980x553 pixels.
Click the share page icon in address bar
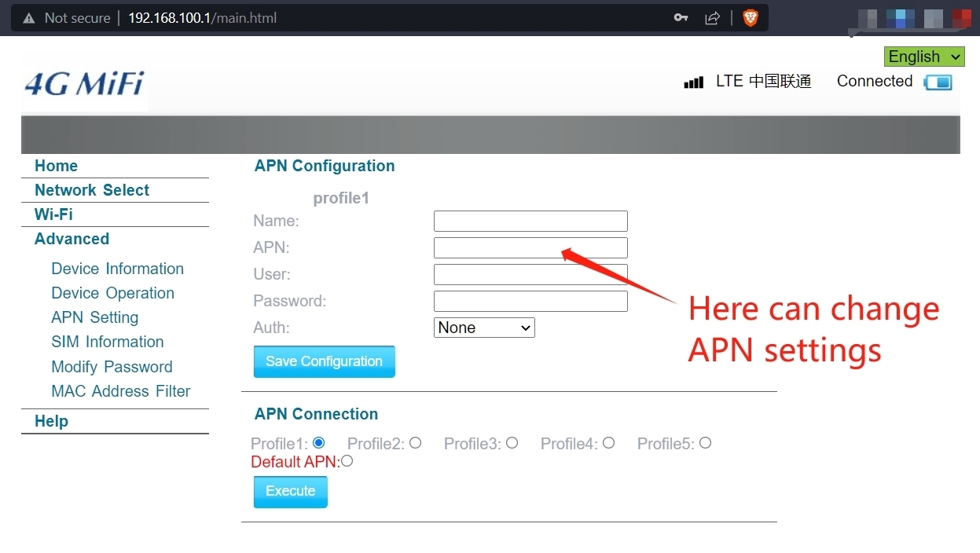click(713, 18)
